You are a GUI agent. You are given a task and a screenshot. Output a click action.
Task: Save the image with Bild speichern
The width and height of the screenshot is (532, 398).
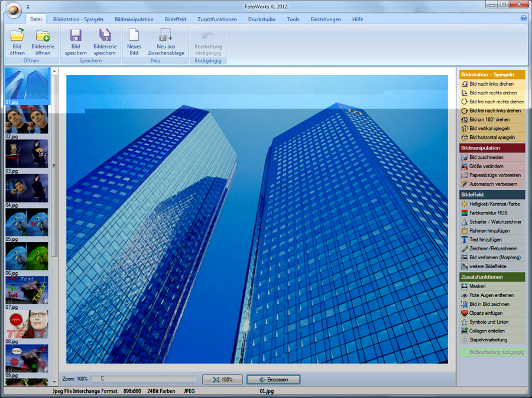(76, 35)
